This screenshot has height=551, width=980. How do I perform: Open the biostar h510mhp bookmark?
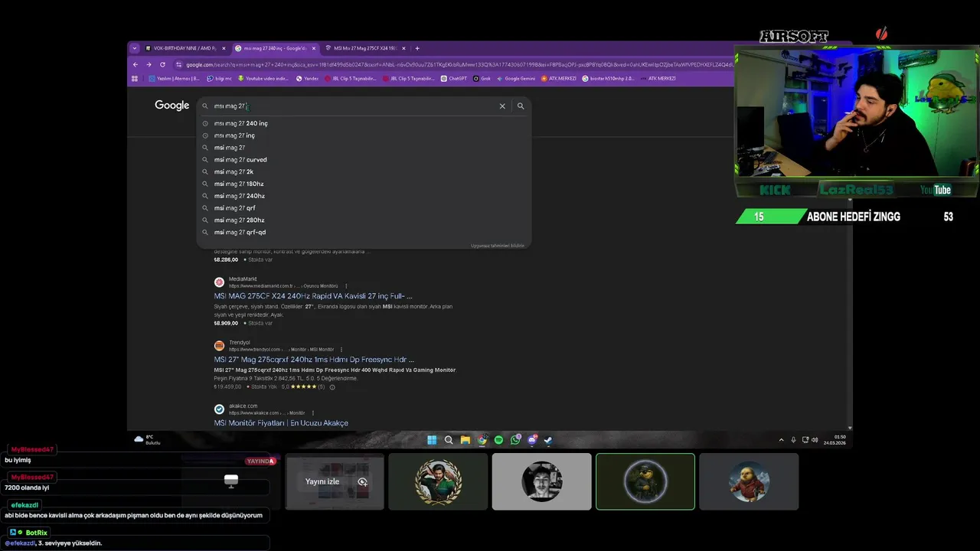(608, 78)
